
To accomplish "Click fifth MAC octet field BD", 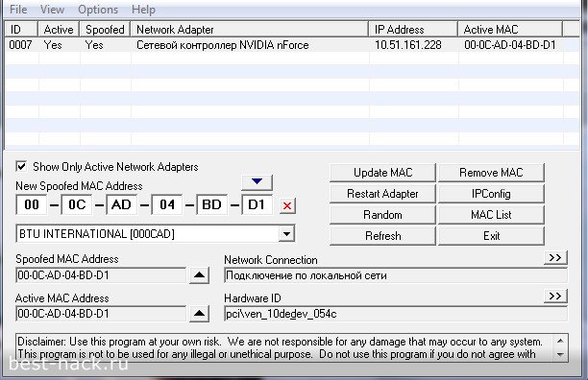I will tap(212, 204).
